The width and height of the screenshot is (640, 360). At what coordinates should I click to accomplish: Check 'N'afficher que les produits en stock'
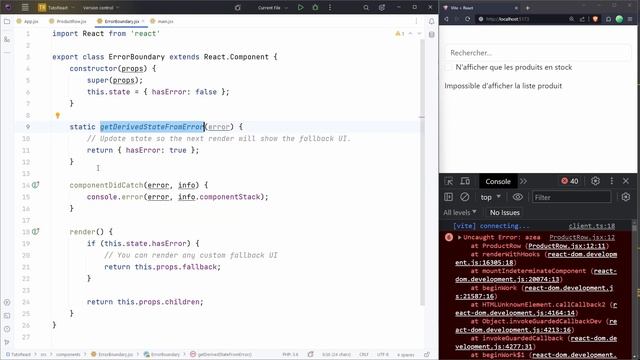(449, 67)
